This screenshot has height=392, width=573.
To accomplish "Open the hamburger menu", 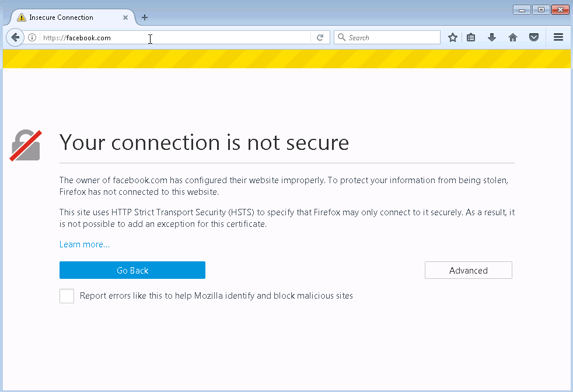I will point(558,37).
